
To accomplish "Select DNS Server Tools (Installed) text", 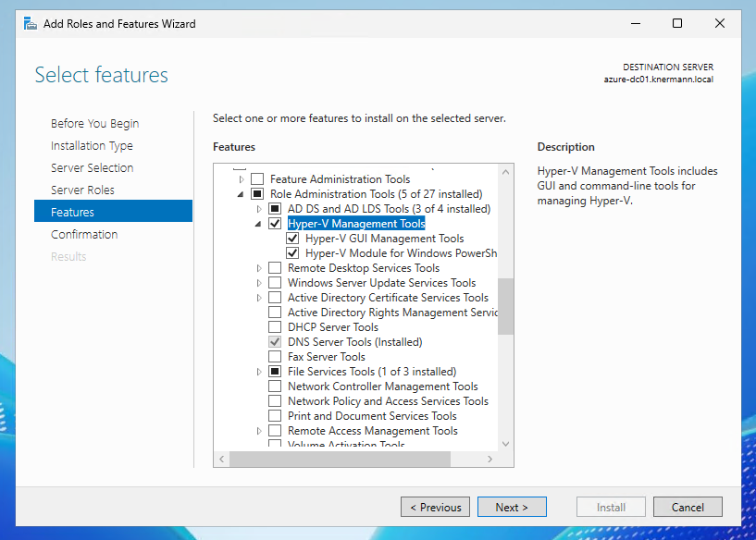I will [354, 342].
